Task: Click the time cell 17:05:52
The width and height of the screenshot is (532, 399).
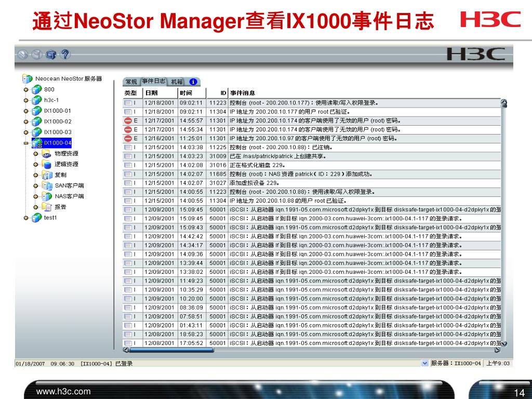Action: [x=191, y=343]
